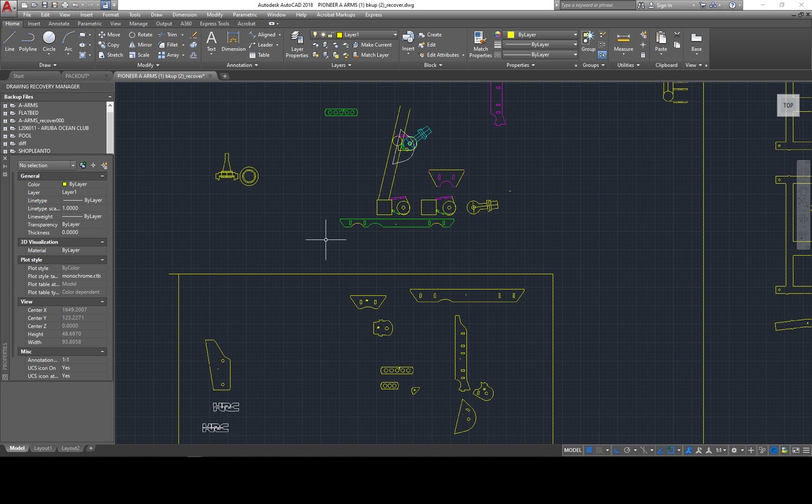
Task: Toggle Ortho mode in status bar
Action: click(616, 450)
